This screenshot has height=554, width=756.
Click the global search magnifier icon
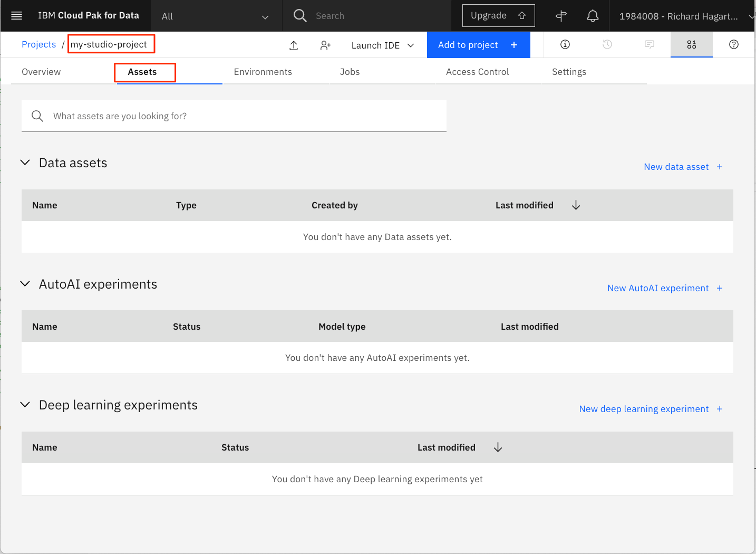click(300, 16)
